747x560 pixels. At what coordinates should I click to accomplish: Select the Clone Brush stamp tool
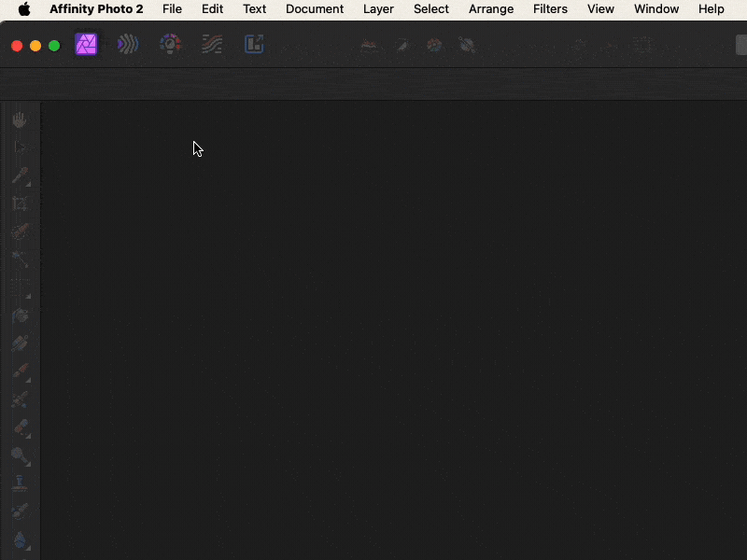click(20, 483)
